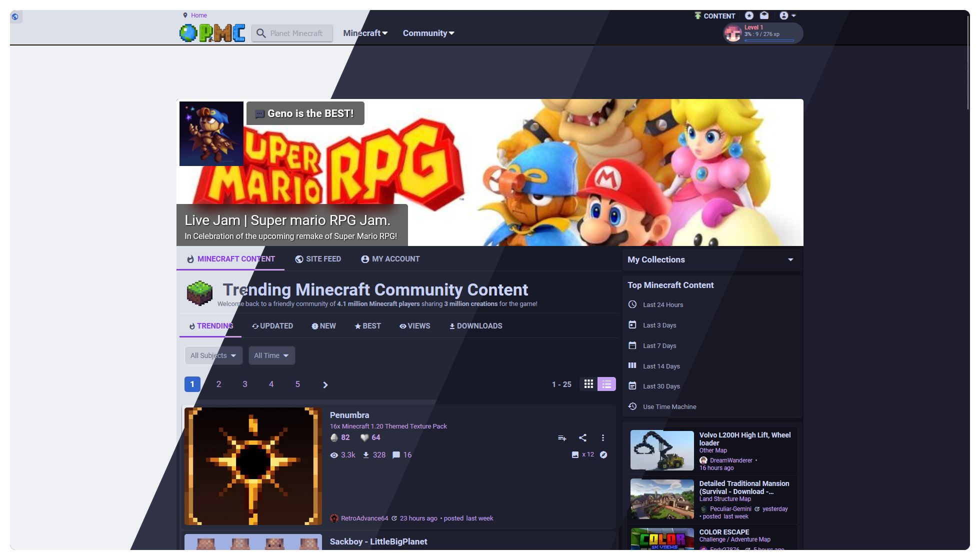Viewport: 980px width, 560px height.
Task: Click the Planet Minecraft PMC logo
Action: (212, 33)
